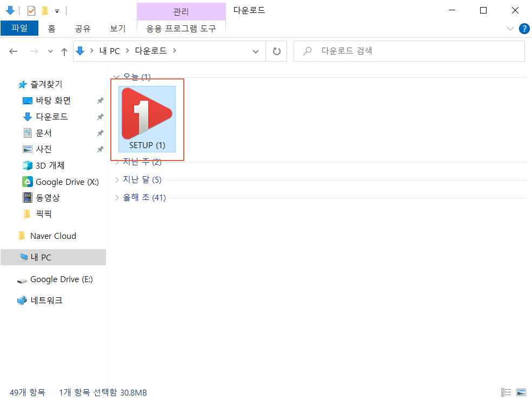532x401 pixels.
Task: Expand the 지난 주 (2) group
Action: (117, 162)
